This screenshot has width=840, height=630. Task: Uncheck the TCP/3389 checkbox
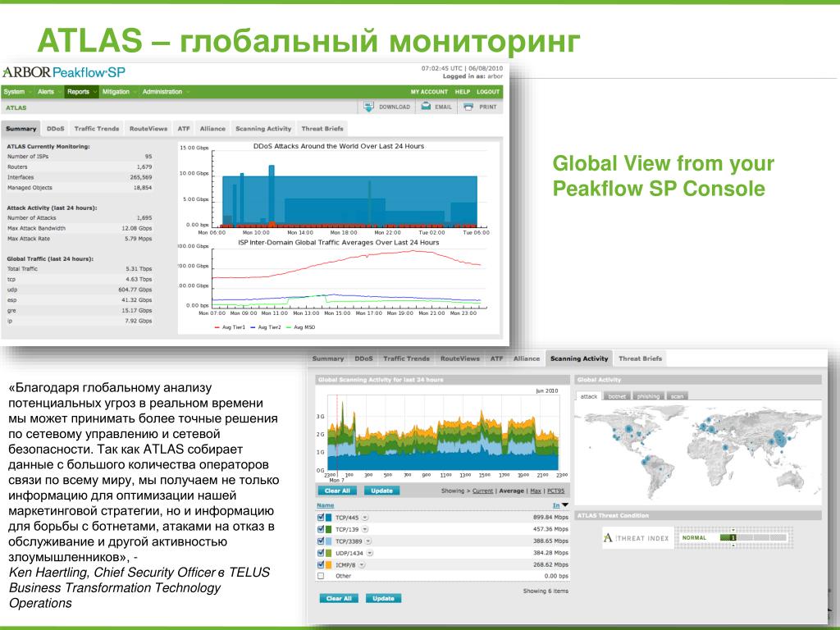point(321,541)
